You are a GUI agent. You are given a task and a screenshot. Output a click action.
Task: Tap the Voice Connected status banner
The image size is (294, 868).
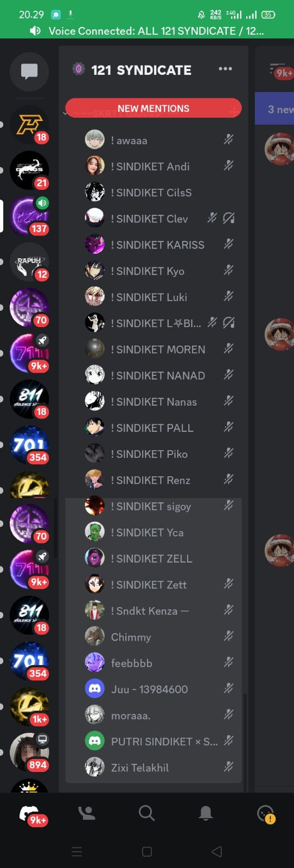147,31
